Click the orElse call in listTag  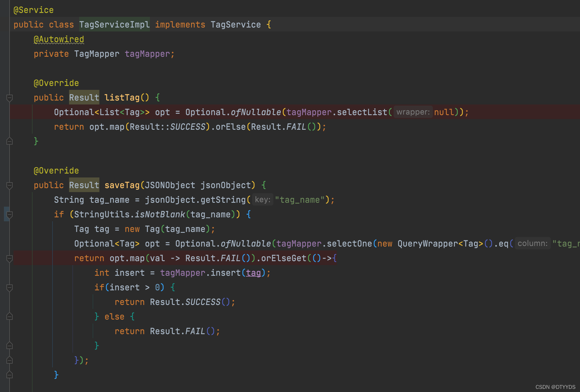(230, 127)
